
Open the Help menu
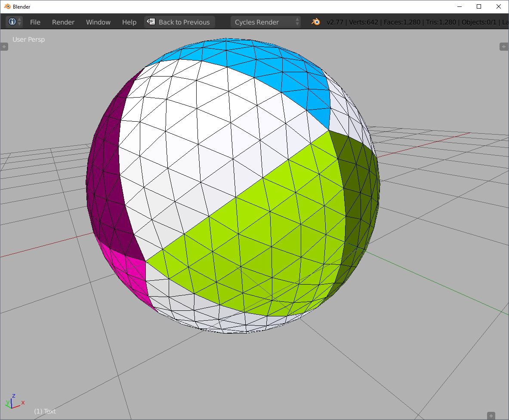pos(129,22)
